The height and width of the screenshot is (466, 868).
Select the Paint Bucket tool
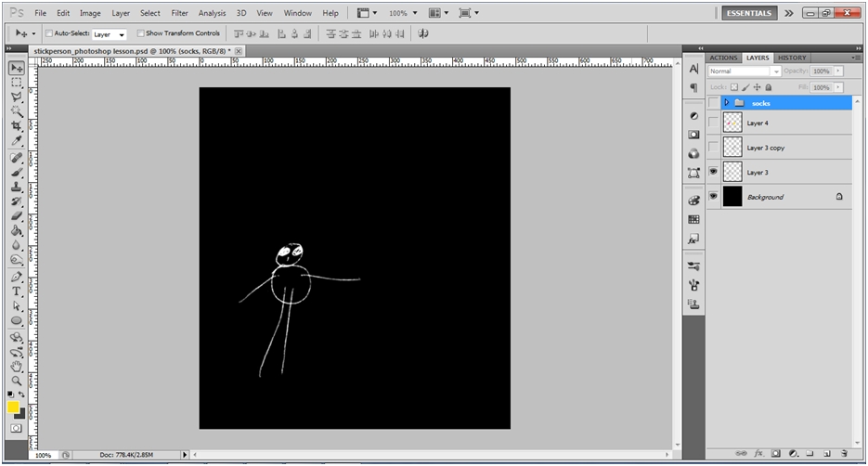point(17,231)
